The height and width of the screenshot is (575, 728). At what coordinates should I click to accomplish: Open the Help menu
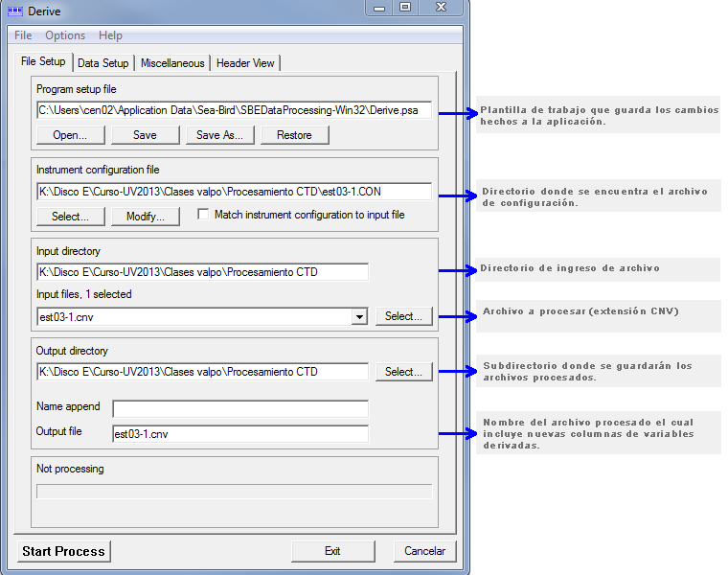pos(110,35)
